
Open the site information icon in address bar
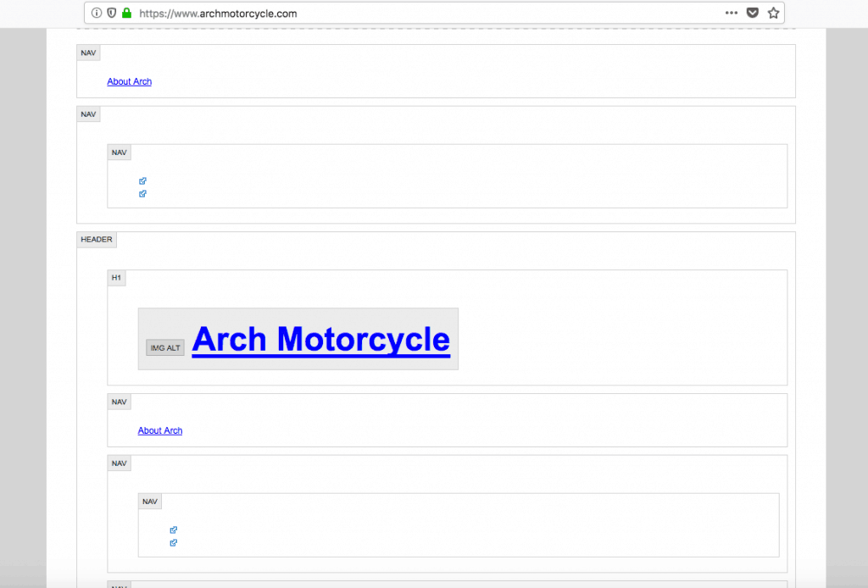coord(97,13)
